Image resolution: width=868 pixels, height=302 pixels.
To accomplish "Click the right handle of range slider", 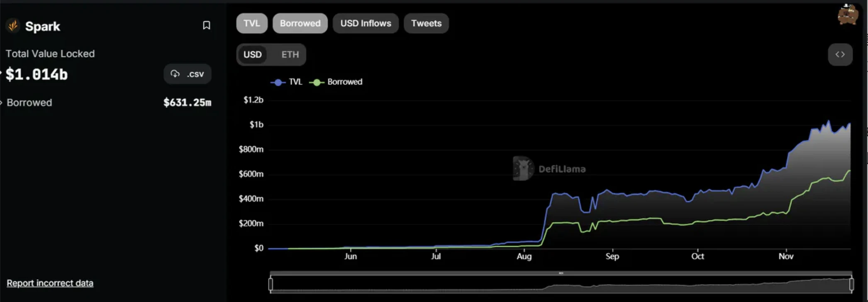I will (x=851, y=284).
